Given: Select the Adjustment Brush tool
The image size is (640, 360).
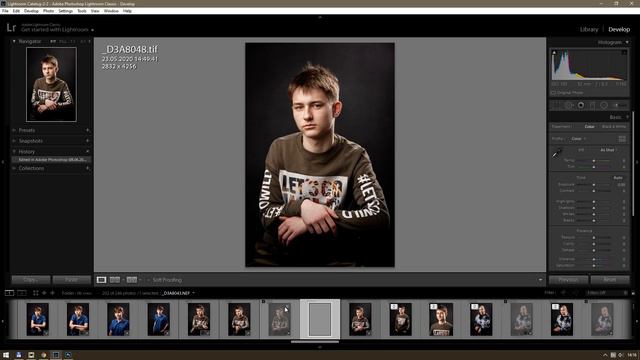Looking at the screenshot, I should [x=620, y=105].
